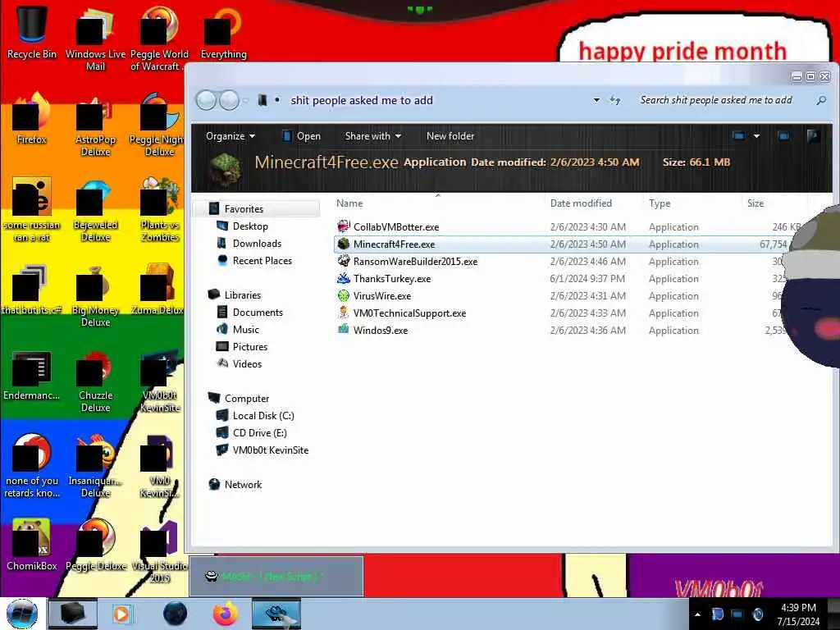The width and height of the screenshot is (840, 630).
Task: Open the change view options arrow
Action: tap(756, 136)
